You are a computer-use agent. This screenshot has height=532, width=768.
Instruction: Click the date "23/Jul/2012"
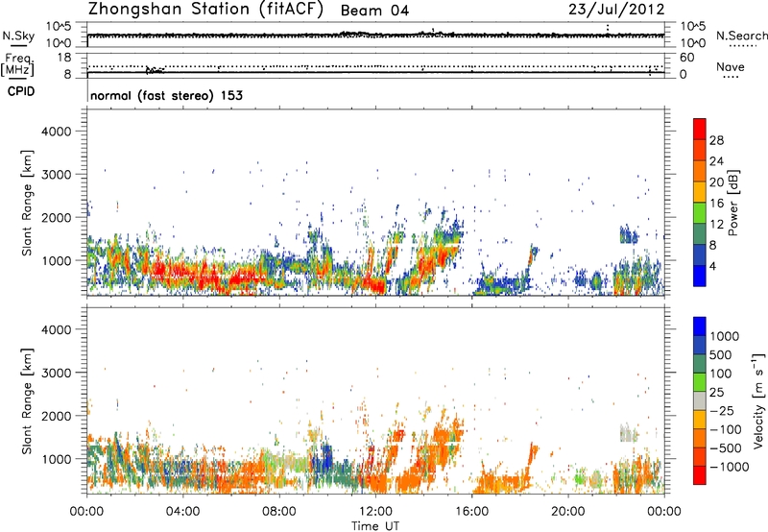coord(616,10)
